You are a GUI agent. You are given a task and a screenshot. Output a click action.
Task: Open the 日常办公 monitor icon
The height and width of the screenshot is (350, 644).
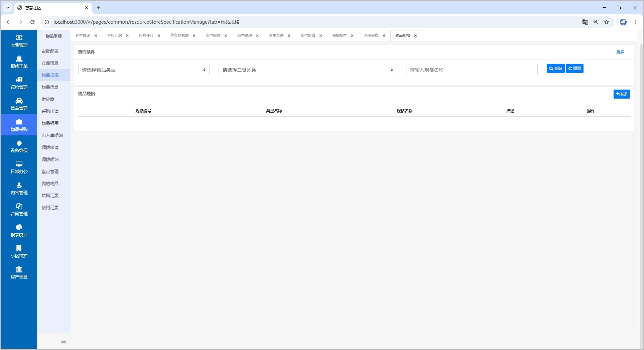point(19,164)
